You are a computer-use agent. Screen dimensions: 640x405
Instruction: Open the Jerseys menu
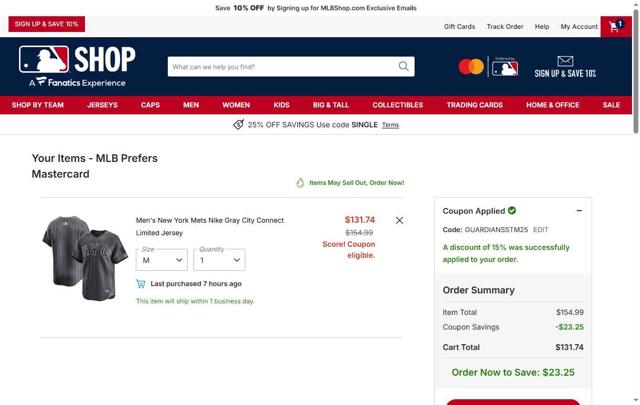(x=102, y=105)
